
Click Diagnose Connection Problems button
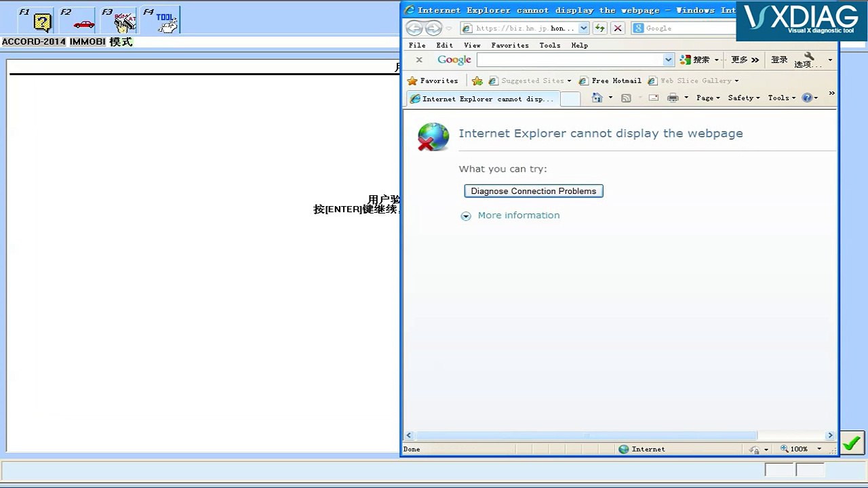pos(534,191)
